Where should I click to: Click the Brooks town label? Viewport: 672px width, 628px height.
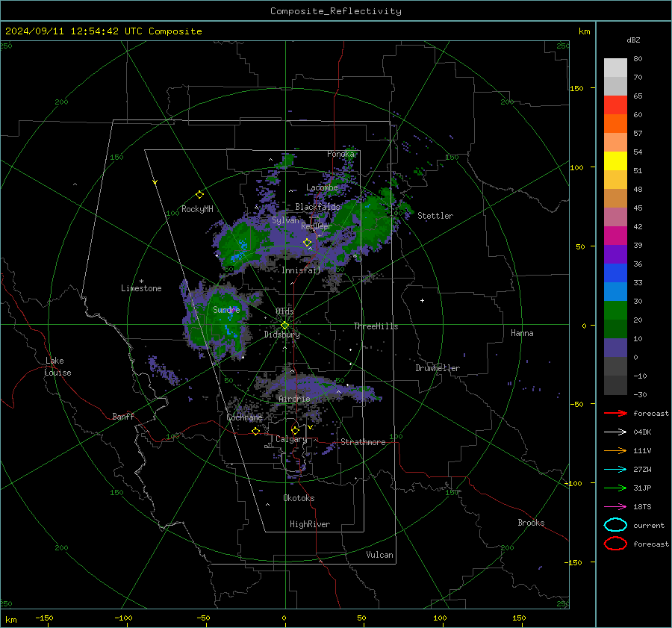[x=531, y=523]
